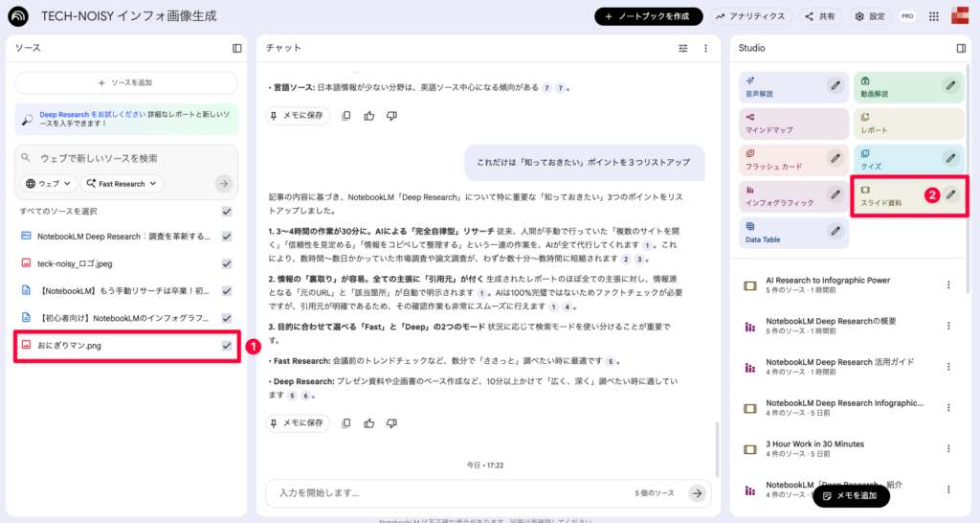Edit スライド資料 customization pencil icon
Viewport: 980px width, 523px height.
coord(950,194)
